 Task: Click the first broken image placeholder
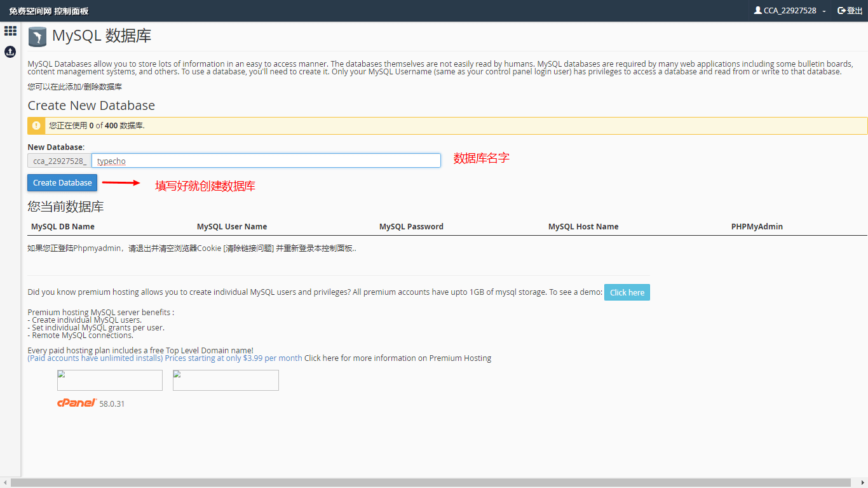(x=110, y=380)
